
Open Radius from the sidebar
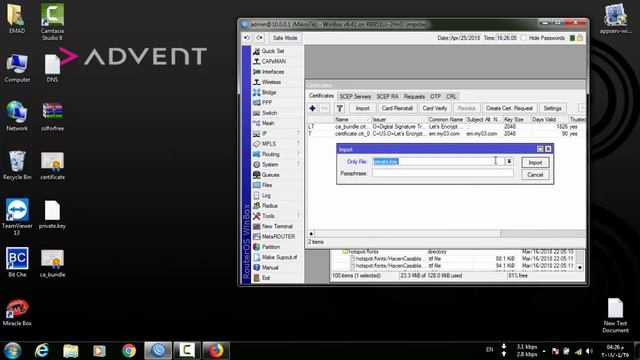tap(269, 206)
